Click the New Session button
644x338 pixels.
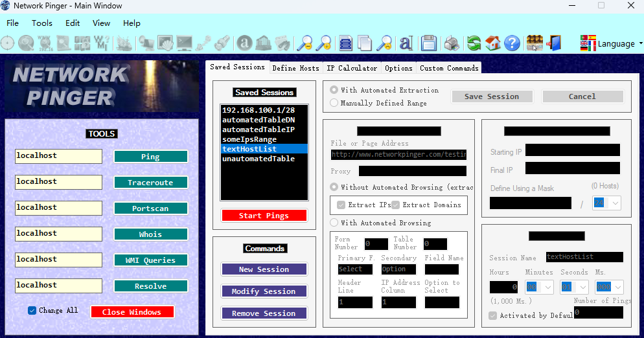click(264, 269)
